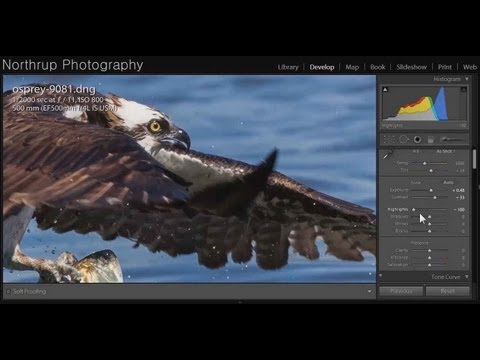
Task: Open the Slideshow module
Action: coord(412,67)
